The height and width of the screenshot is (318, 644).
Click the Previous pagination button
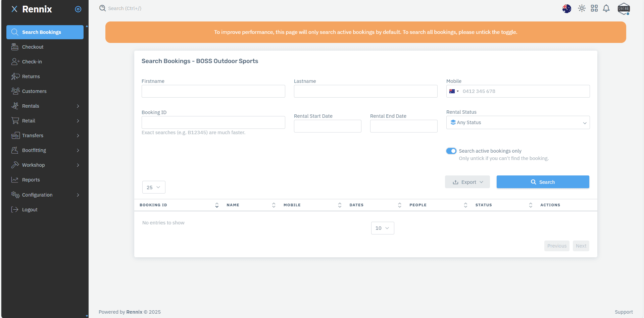click(557, 246)
